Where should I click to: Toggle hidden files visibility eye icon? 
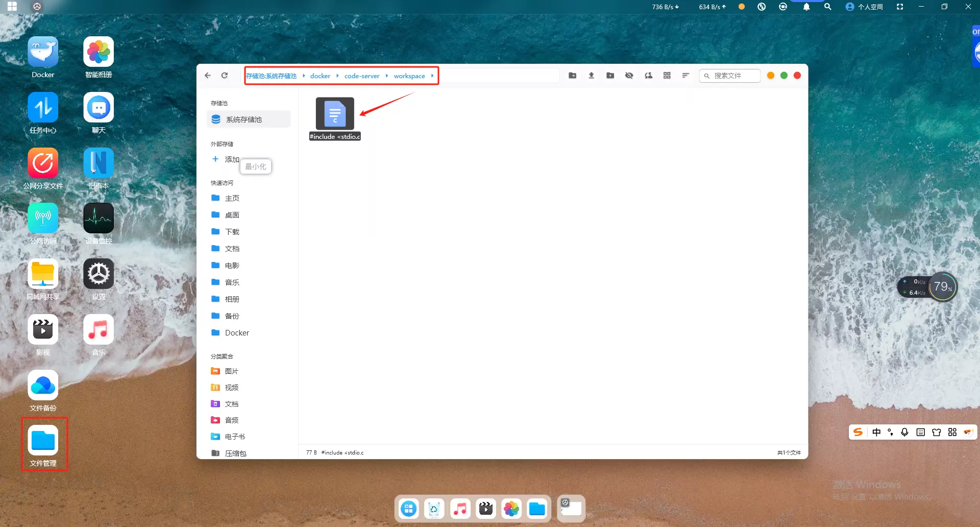[629, 76]
